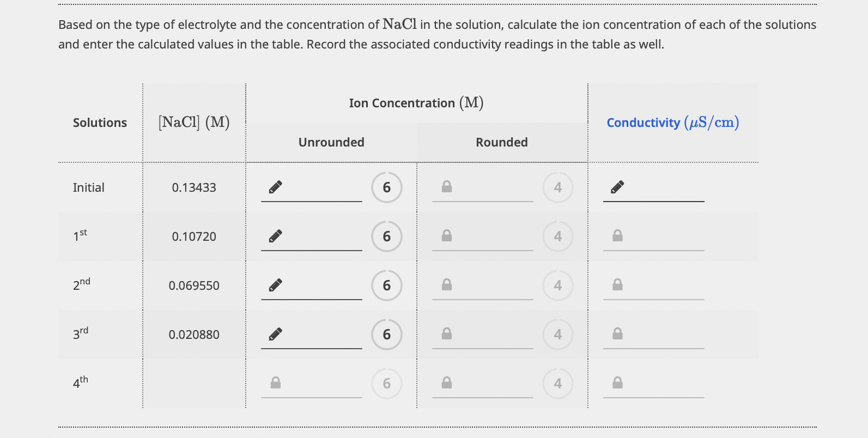Click the sig-fig 6 circle for the 2nd solution

click(387, 285)
